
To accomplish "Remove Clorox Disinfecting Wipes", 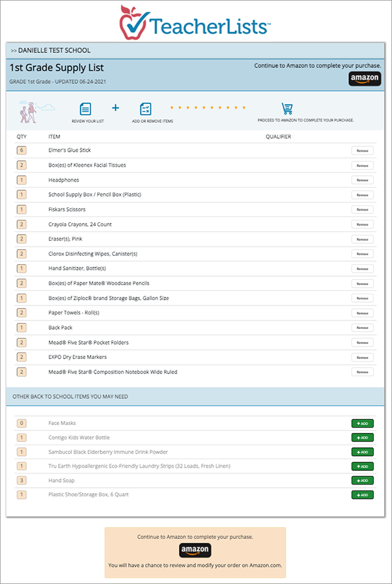I will 363,254.
